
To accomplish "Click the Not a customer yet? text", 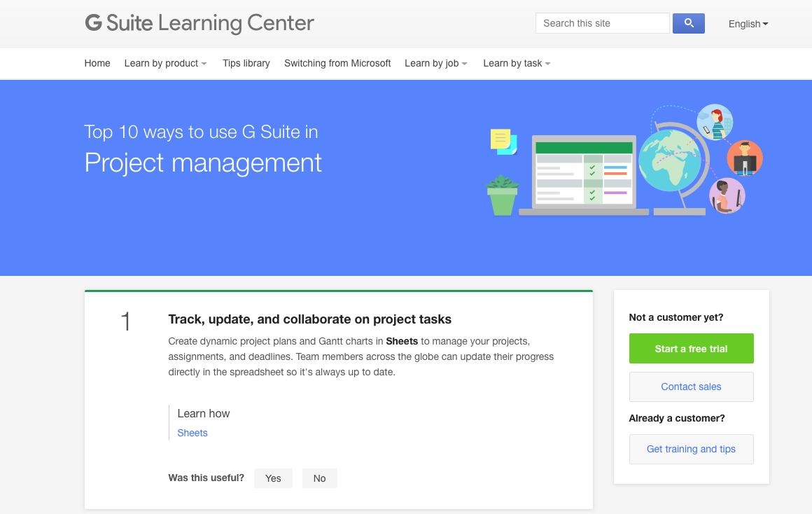I will tap(675, 317).
